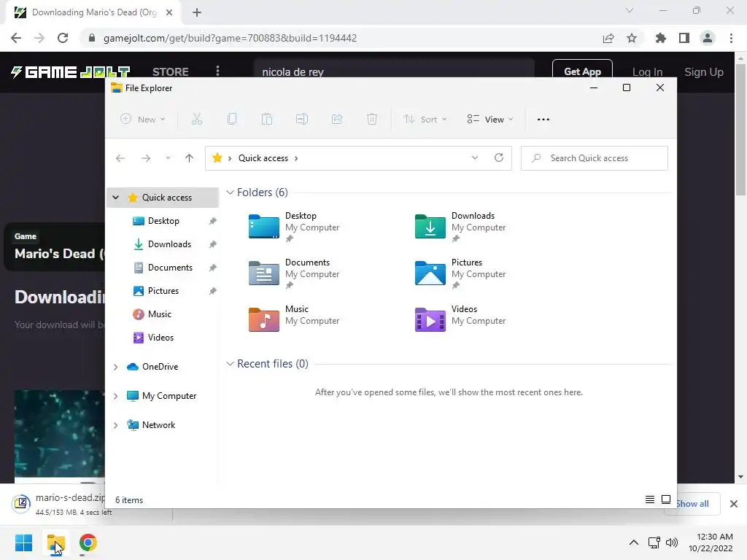Go back with File Explorer back arrow
Screen dimensions: 747x560
[x=120, y=158]
